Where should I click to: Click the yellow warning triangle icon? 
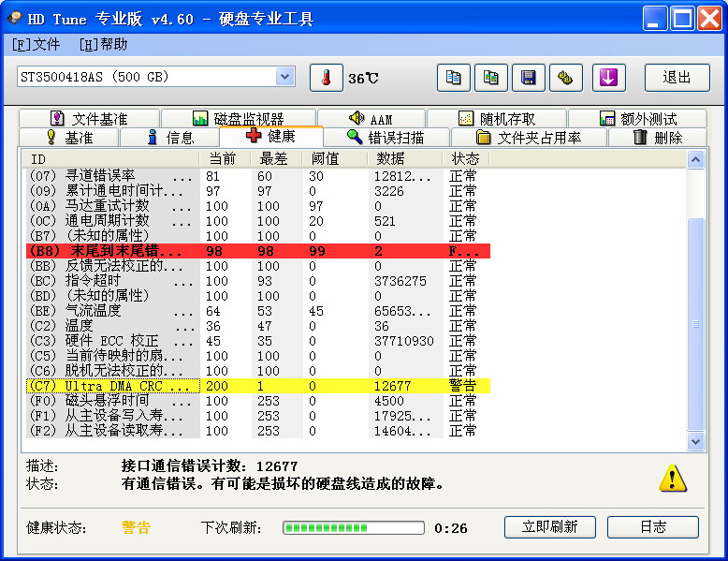point(673,478)
